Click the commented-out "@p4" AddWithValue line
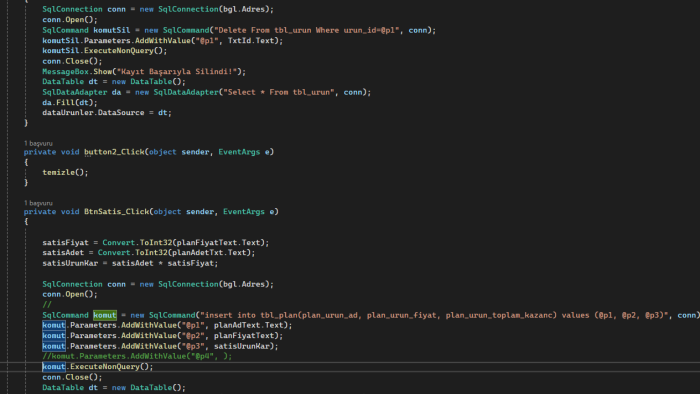This screenshot has width=700, height=394. pyautogui.click(x=137, y=356)
